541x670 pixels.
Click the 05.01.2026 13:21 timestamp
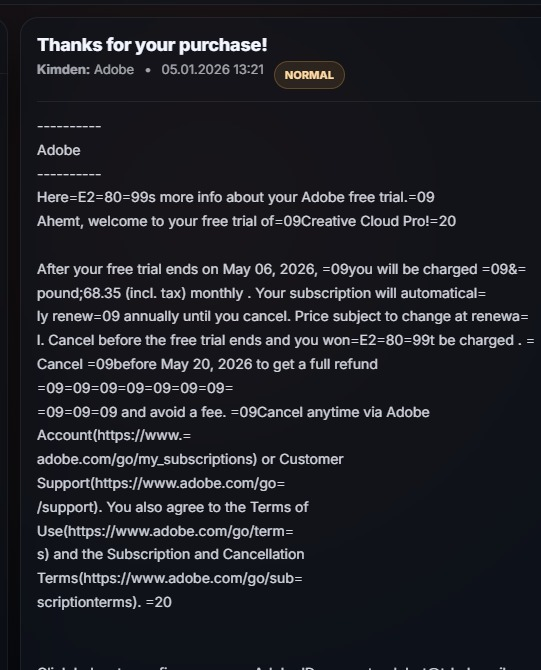click(x=212, y=69)
